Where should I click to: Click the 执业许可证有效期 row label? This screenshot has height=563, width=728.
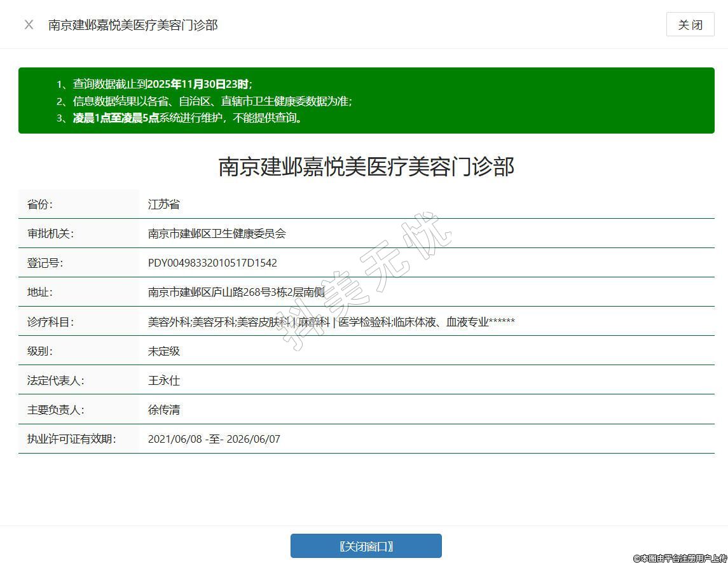coord(71,439)
